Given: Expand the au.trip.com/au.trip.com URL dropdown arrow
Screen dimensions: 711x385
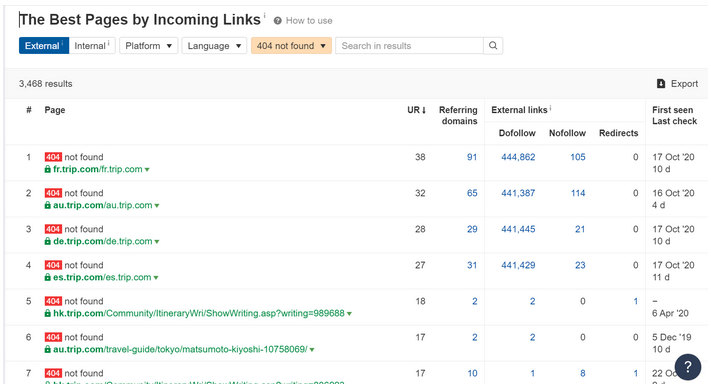Looking at the screenshot, I should pos(157,206).
